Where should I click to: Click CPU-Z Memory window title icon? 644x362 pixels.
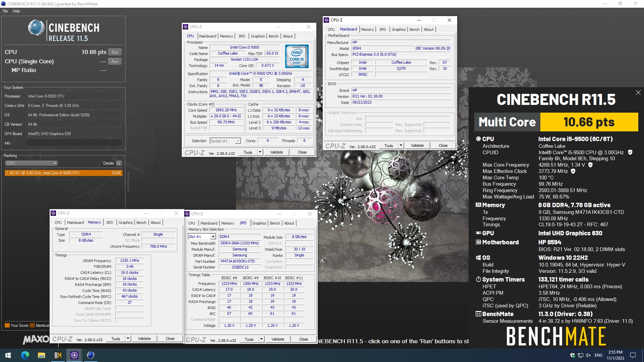tap(53, 213)
